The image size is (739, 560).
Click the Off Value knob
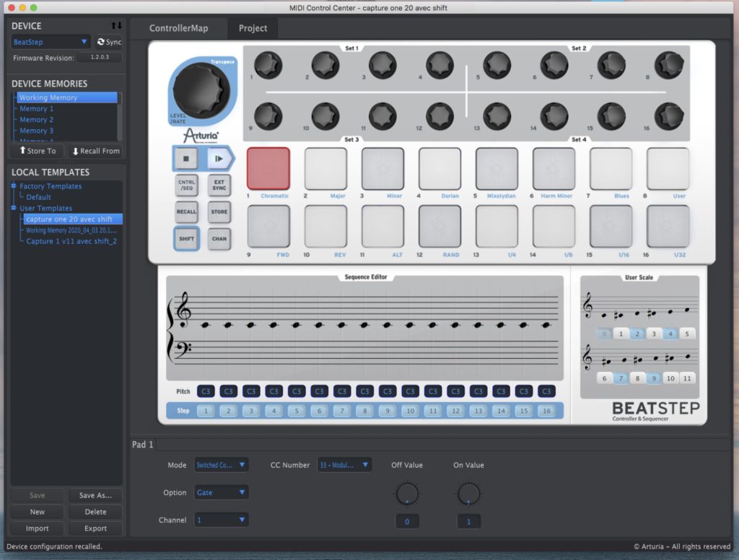(407, 494)
